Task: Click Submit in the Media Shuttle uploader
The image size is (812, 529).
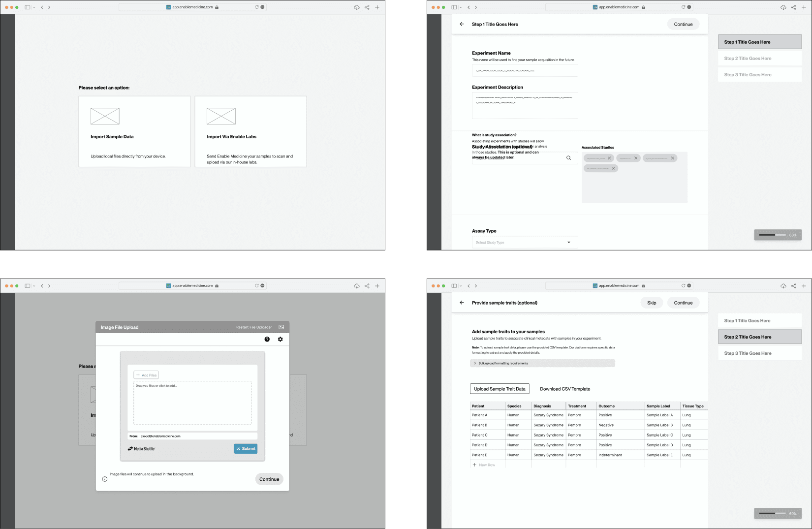Action: click(246, 449)
